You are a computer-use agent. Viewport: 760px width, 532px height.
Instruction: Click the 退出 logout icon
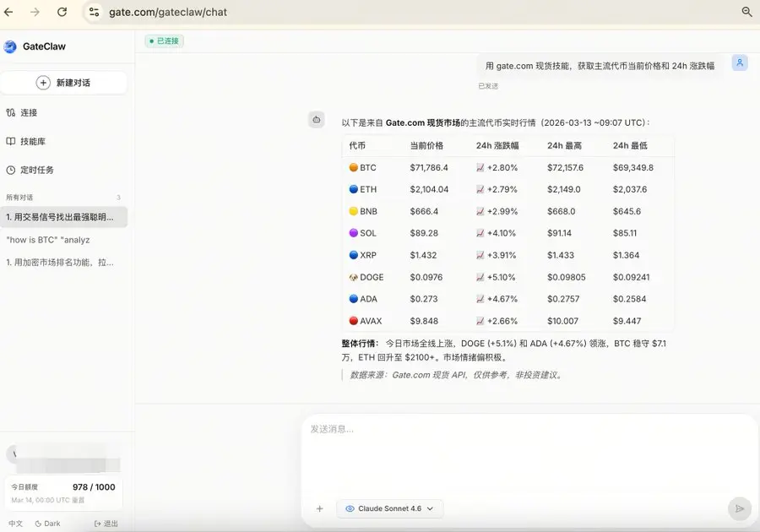pos(97,524)
